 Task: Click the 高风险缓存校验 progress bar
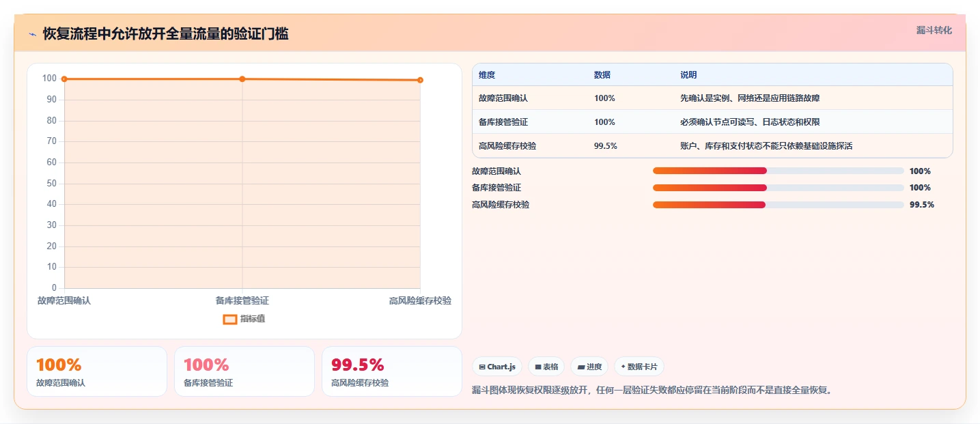[x=779, y=205]
